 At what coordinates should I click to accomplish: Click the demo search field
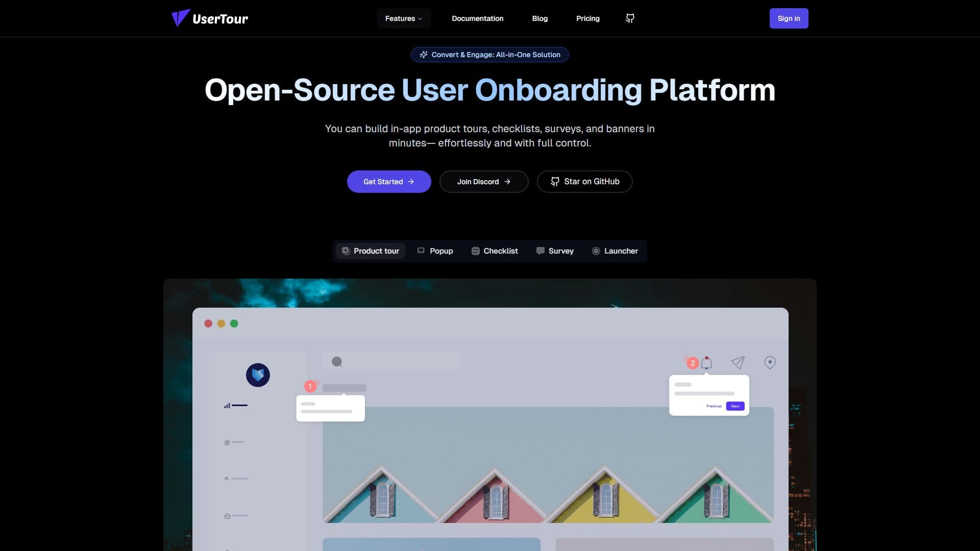click(391, 361)
